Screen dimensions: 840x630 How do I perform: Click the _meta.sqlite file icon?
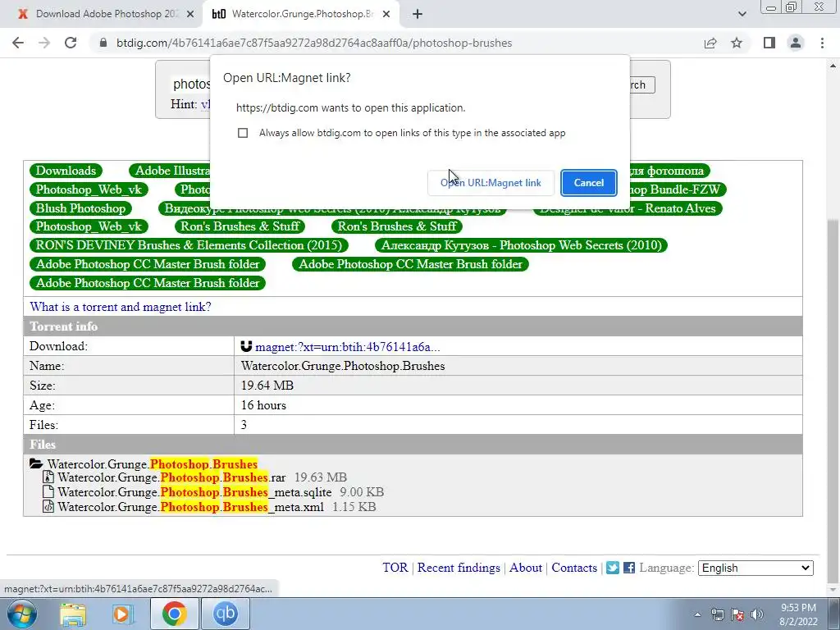point(48,491)
